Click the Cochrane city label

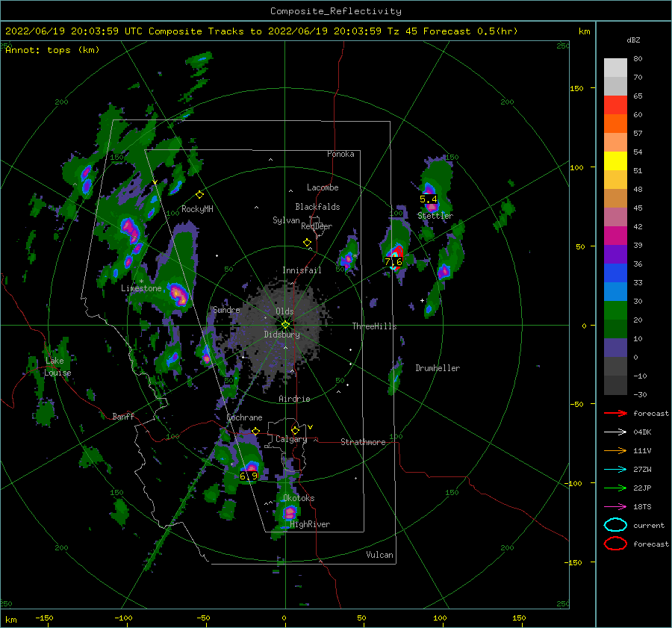tap(244, 417)
